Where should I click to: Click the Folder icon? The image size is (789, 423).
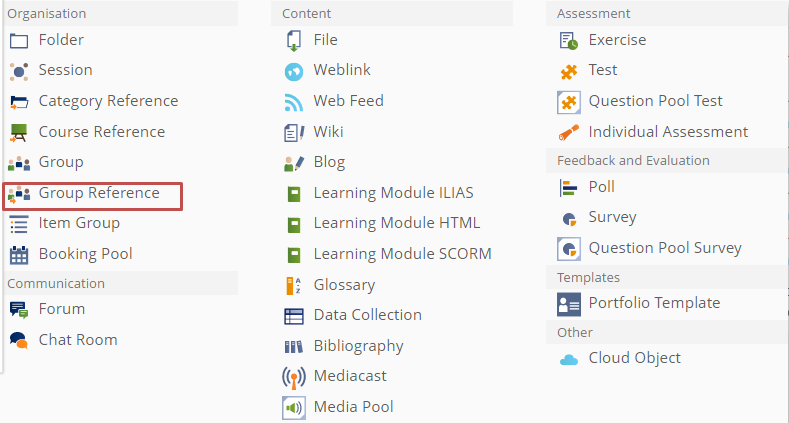point(19,41)
